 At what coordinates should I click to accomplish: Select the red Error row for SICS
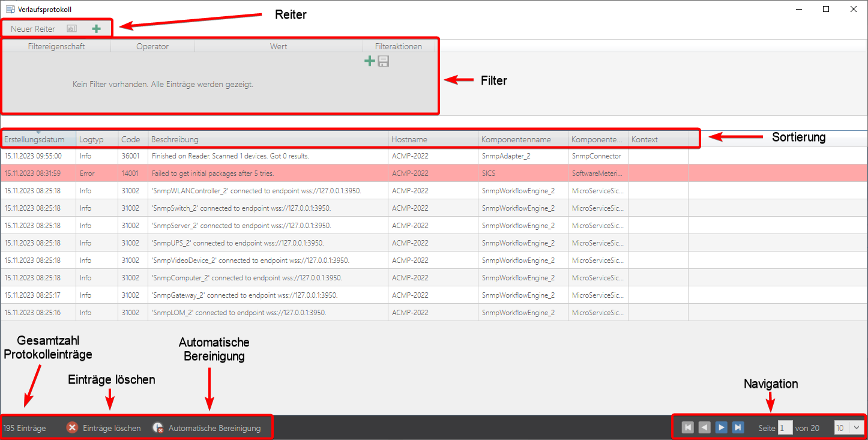pyautogui.click(x=240, y=173)
